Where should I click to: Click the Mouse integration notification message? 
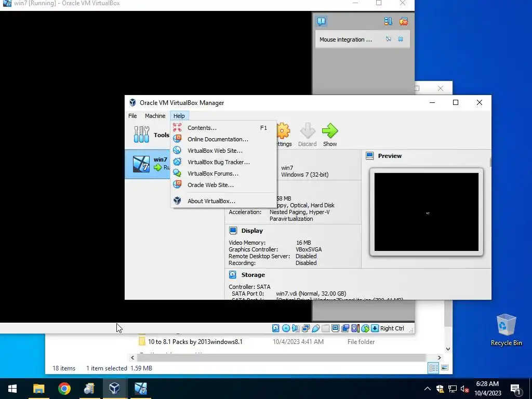click(345, 39)
